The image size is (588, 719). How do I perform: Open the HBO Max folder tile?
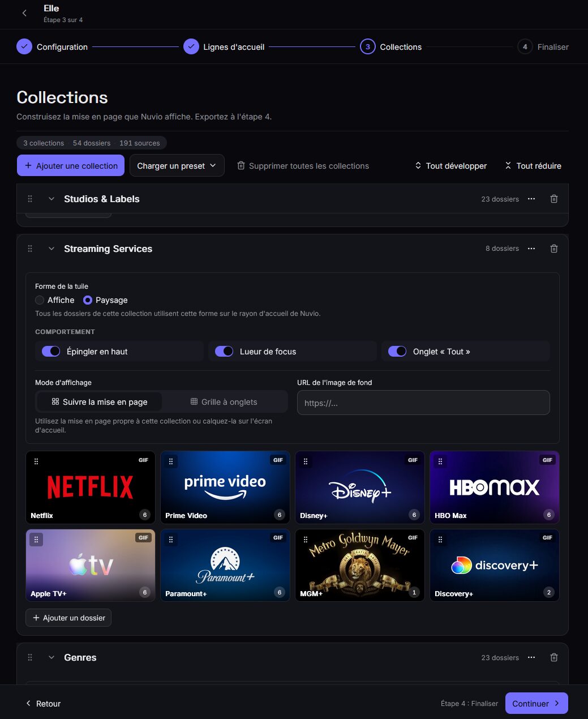pos(495,487)
